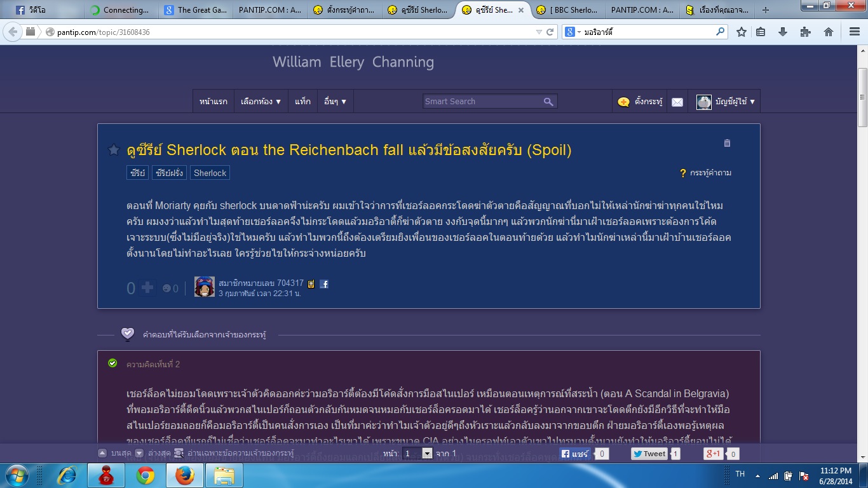868x488 pixels.
Task: Click the post timestamp 3 กุมภาพันธ์
Action: [260, 294]
